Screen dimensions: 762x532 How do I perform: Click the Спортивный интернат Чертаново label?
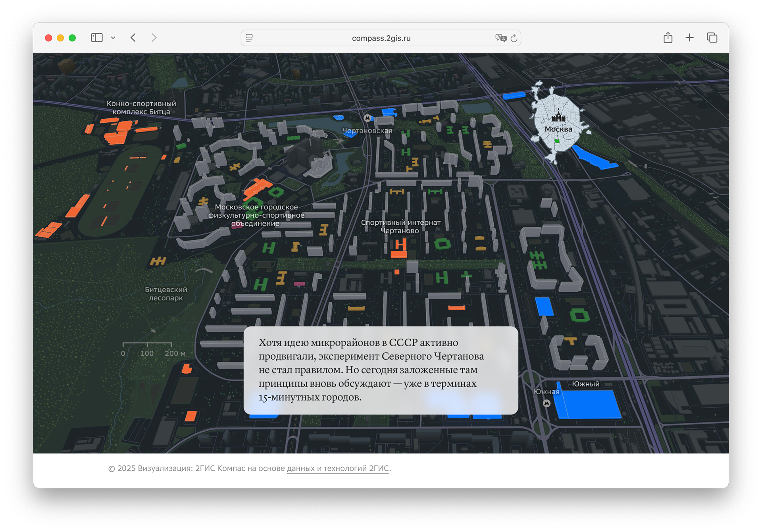[400, 226]
